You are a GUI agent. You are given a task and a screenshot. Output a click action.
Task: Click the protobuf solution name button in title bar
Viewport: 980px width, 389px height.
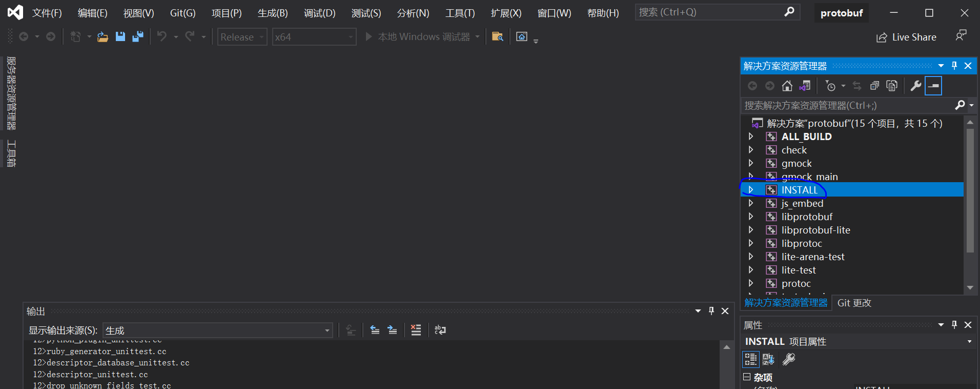pyautogui.click(x=842, y=13)
